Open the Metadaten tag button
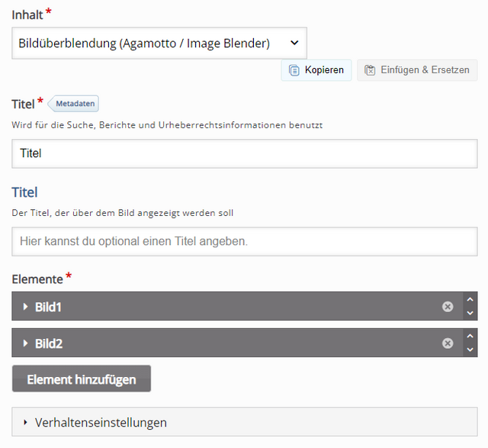 (x=73, y=104)
